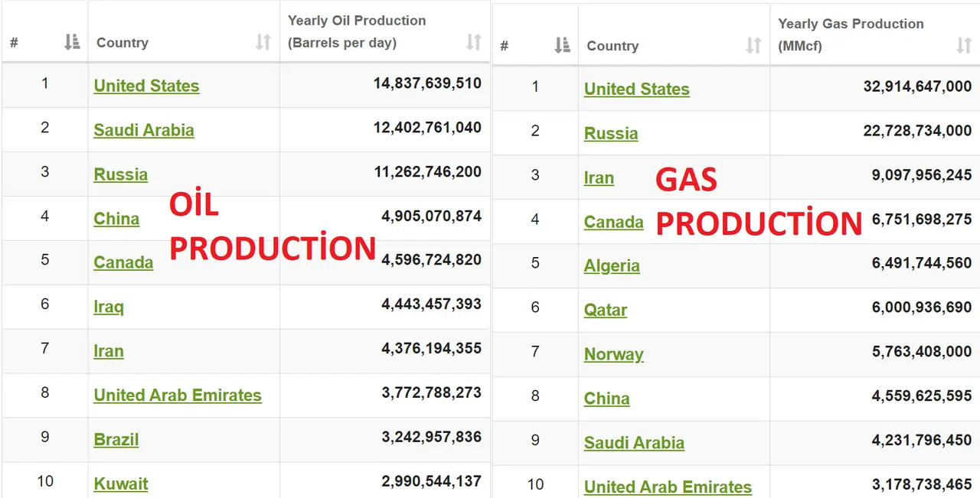
Task: Select gas value 22,728,734,000
Action: pyautogui.click(x=917, y=131)
